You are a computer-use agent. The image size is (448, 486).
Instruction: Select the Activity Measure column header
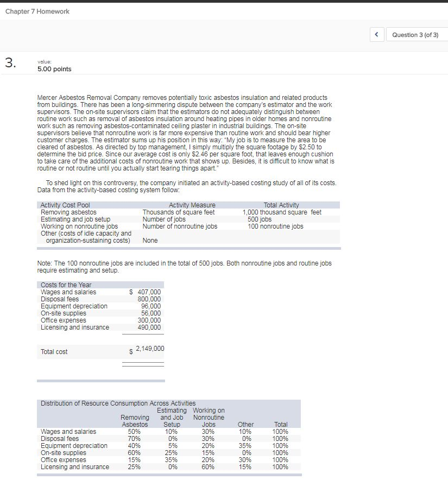pos(192,205)
